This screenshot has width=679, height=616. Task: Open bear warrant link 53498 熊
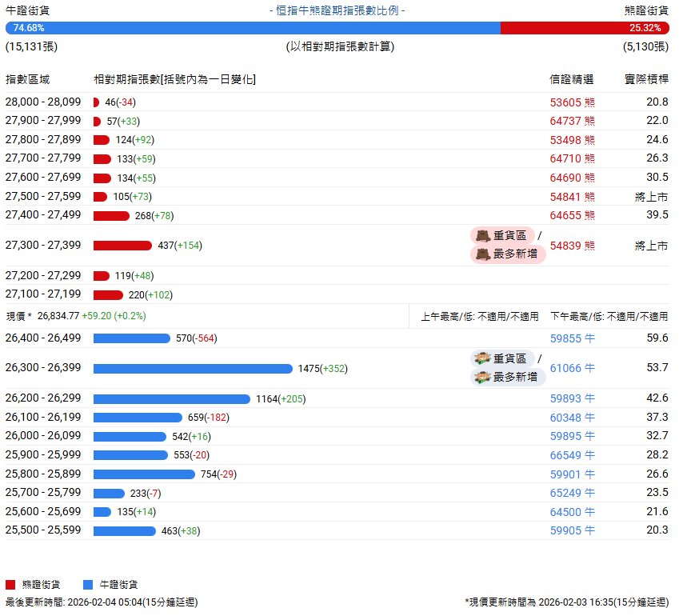(x=572, y=140)
